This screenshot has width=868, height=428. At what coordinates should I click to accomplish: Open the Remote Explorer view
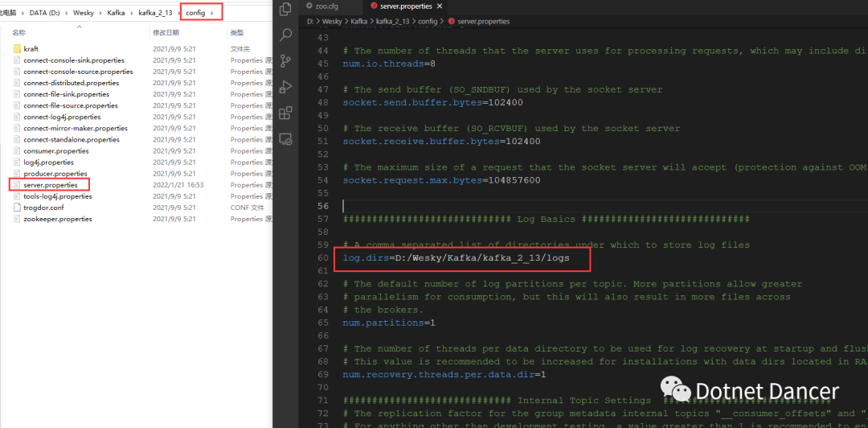[285, 138]
